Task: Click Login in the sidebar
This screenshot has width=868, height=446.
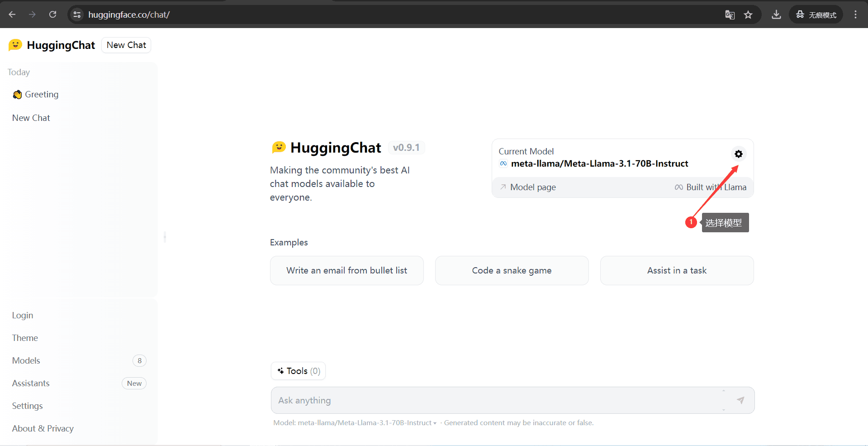Action: (23, 315)
